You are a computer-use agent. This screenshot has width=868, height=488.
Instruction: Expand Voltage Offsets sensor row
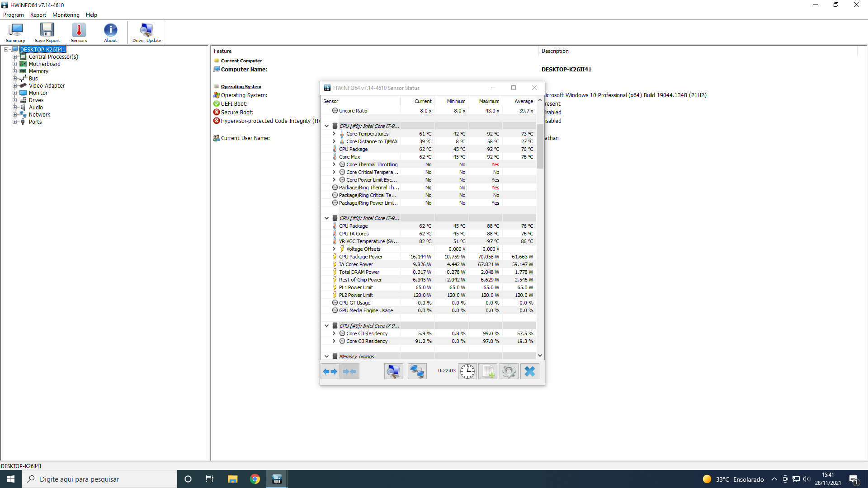pos(334,249)
